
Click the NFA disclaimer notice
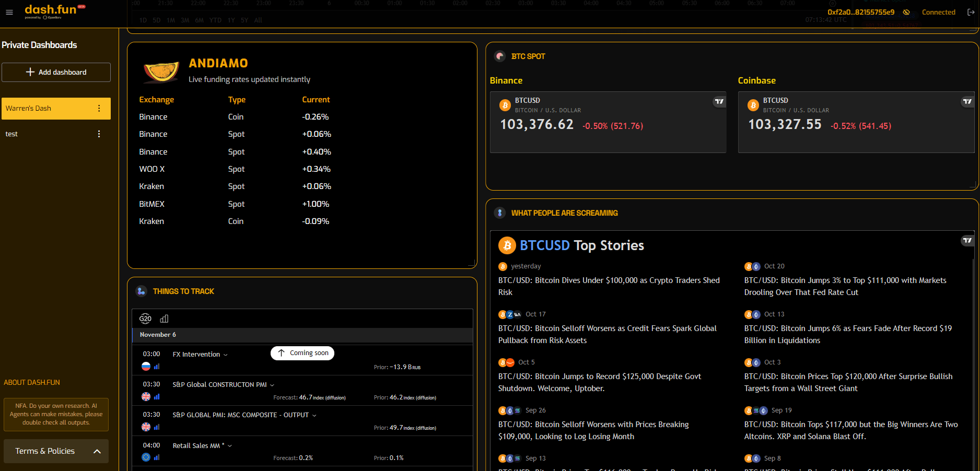click(x=56, y=415)
